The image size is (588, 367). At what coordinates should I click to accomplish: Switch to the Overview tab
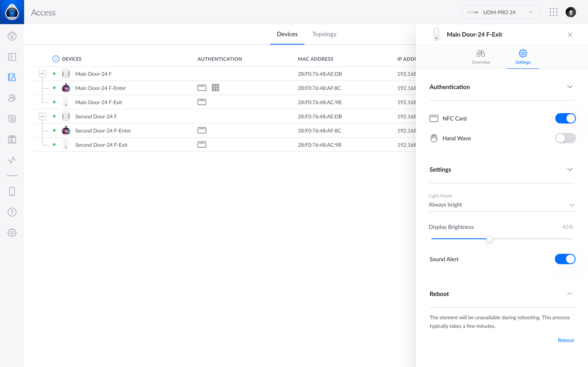(x=481, y=57)
